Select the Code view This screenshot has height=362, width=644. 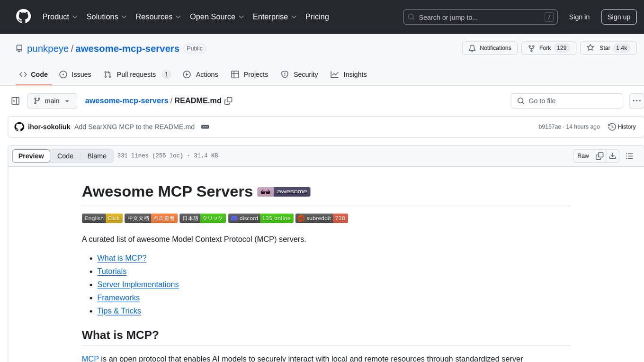[x=65, y=156]
